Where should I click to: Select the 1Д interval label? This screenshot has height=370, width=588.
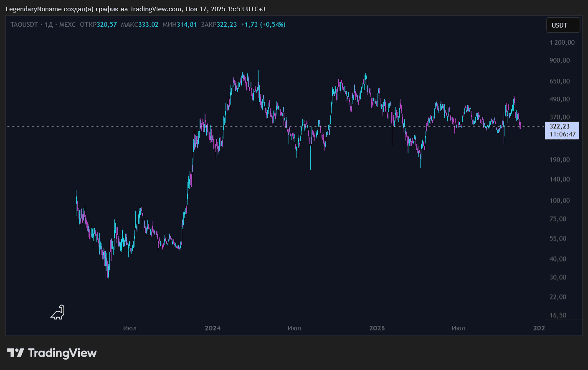(49, 25)
